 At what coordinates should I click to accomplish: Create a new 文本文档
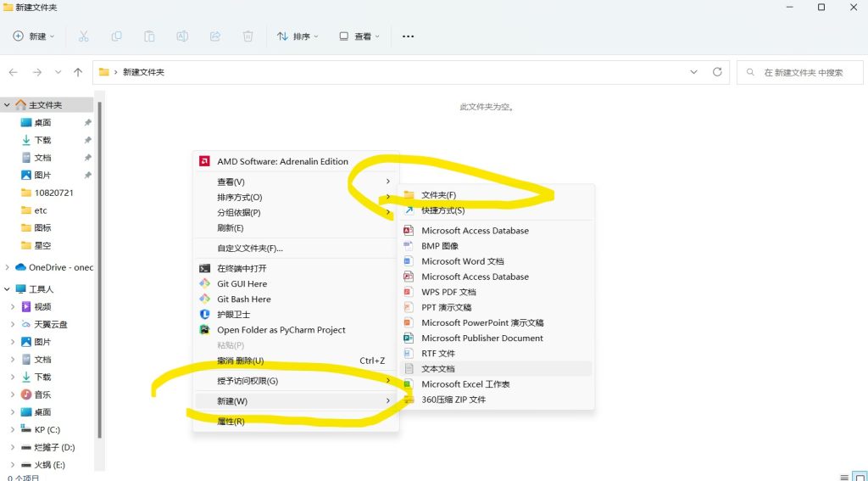pos(497,368)
